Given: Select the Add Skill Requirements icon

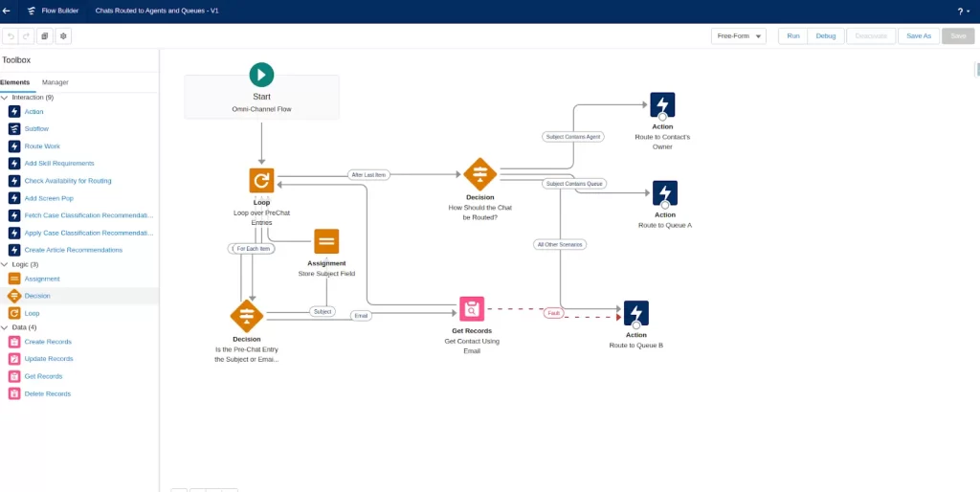Looking at the screenshot, I should click(x=14, y=163).
